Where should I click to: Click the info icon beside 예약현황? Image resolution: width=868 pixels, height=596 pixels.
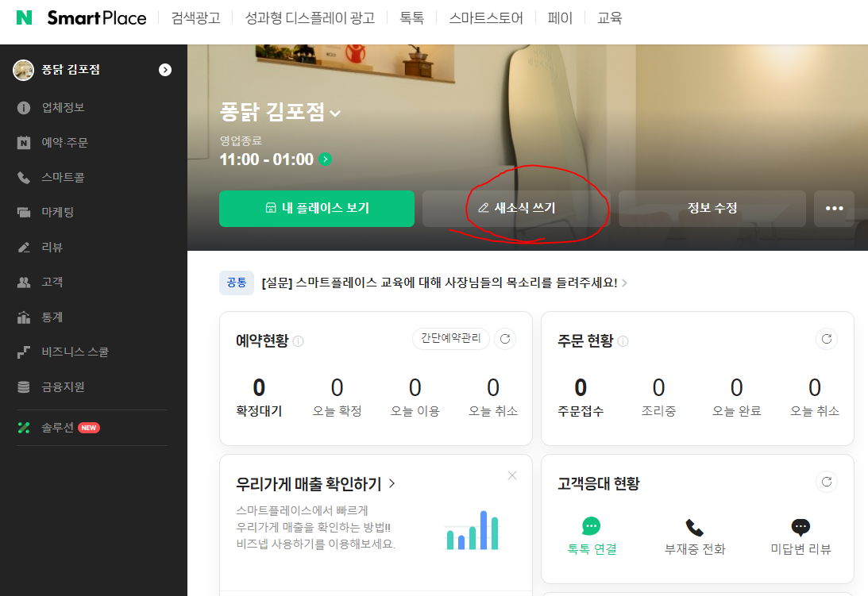click(x=298, y=341)
